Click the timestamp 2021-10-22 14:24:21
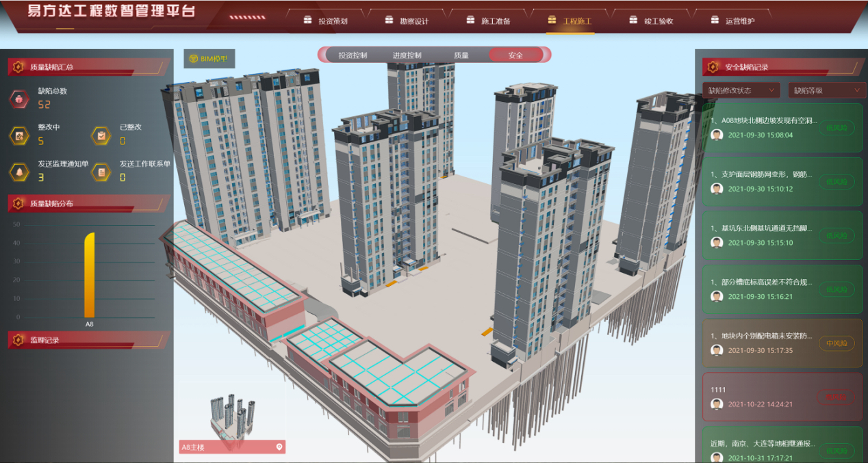Viewport: 868px width, 463px height. click(760, 404)
